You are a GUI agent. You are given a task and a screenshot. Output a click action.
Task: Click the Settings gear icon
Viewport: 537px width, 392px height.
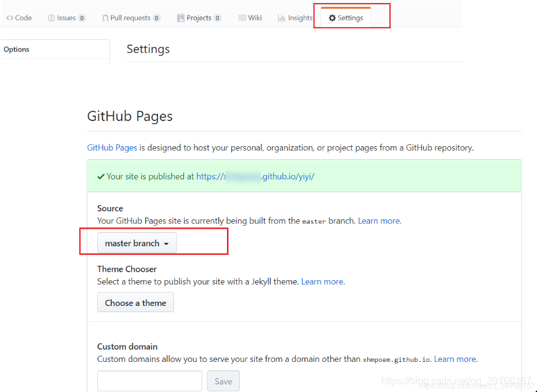pos(332,18)
